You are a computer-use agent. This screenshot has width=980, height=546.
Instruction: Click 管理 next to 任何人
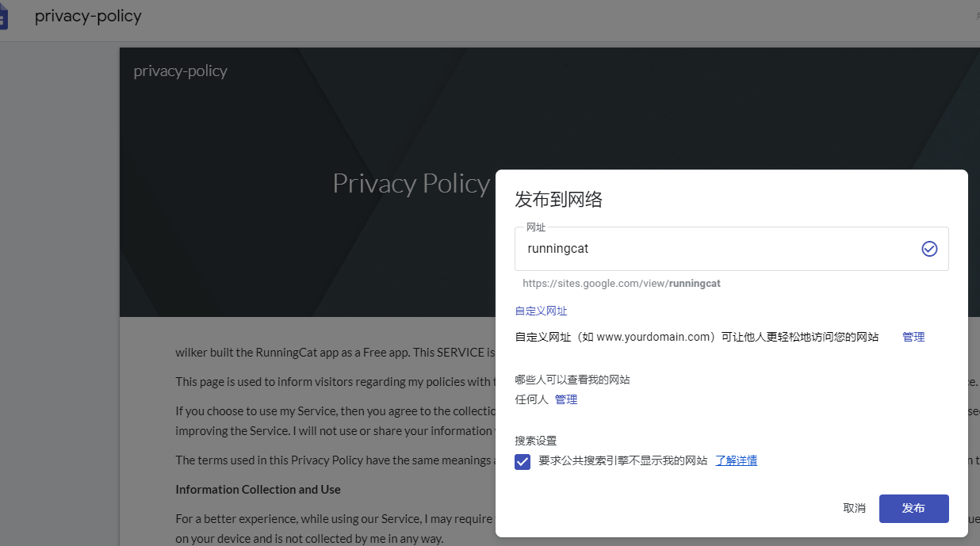point(566,399)
